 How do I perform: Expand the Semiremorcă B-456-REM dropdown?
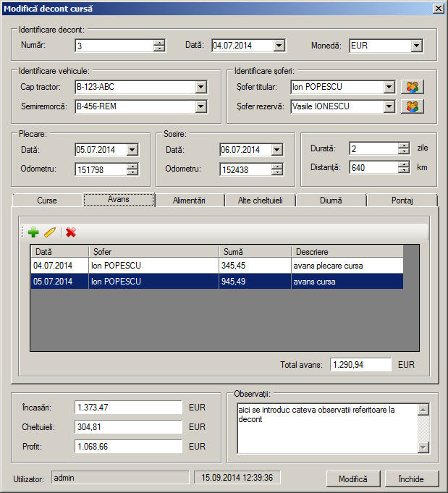pos(200,106)
